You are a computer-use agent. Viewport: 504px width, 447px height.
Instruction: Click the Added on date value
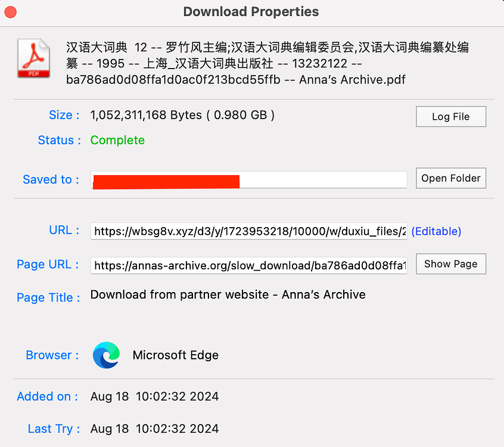(154, 396)
